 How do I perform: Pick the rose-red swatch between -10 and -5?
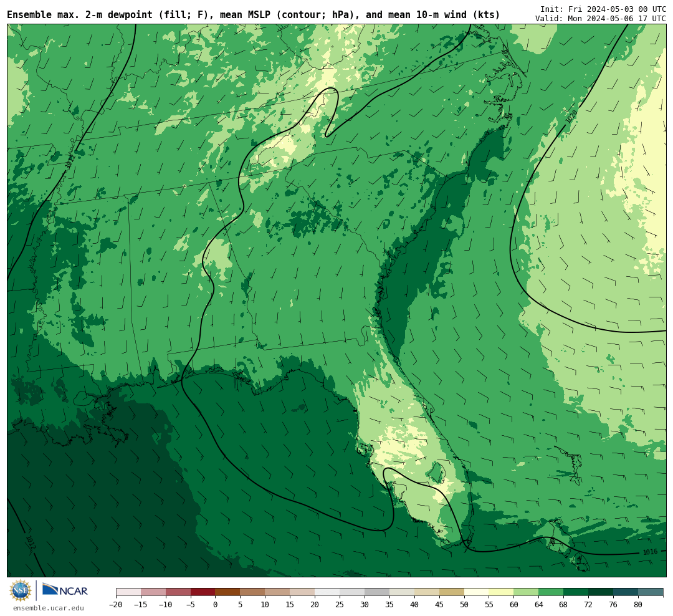pos(178,592)
